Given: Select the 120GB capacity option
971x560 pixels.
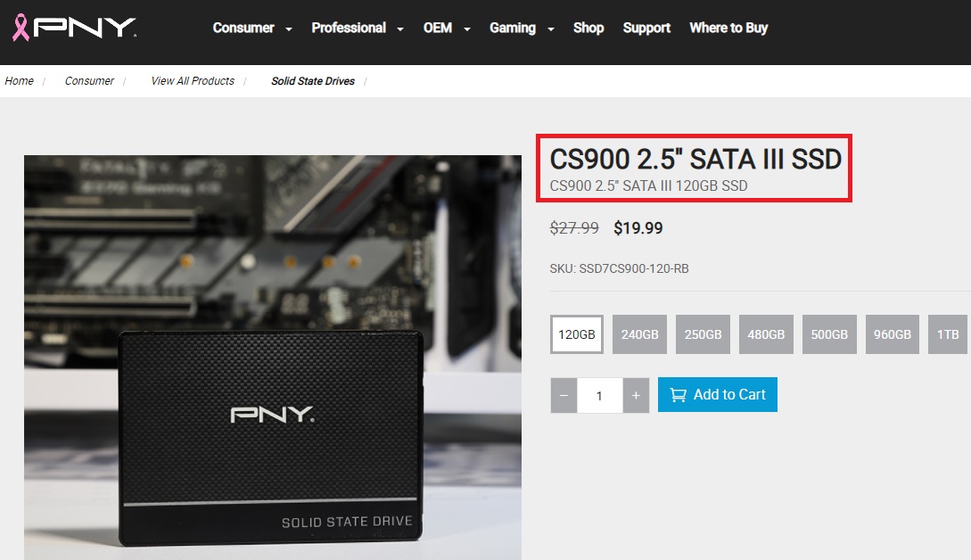Looking at the screenshot, I should 577,334.
